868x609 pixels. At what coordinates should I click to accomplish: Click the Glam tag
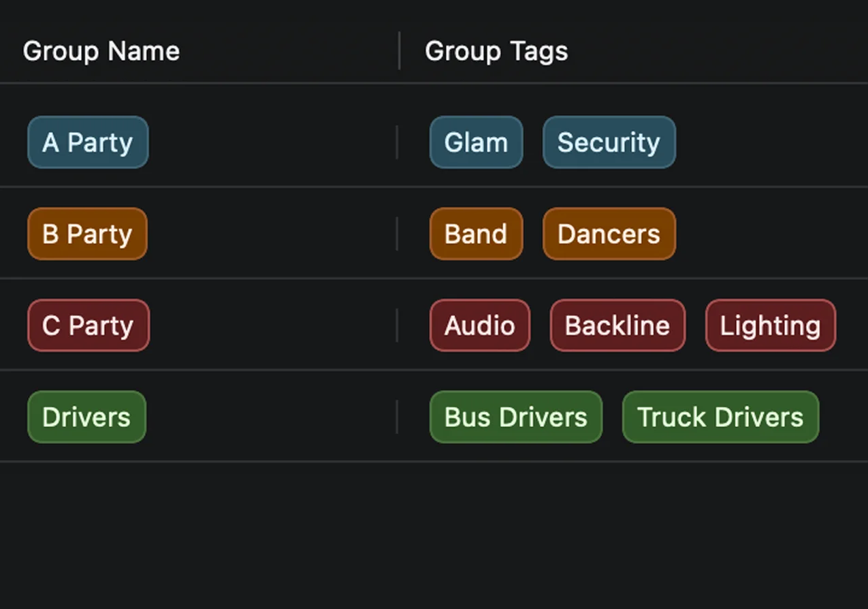pos(476,142)
